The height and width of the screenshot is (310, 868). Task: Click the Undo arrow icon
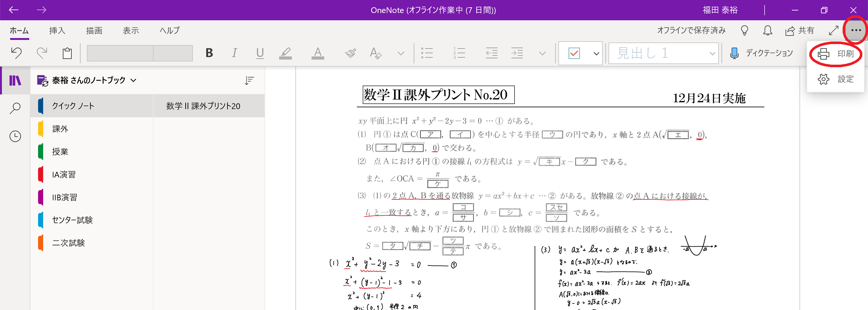tap(16, 53)
